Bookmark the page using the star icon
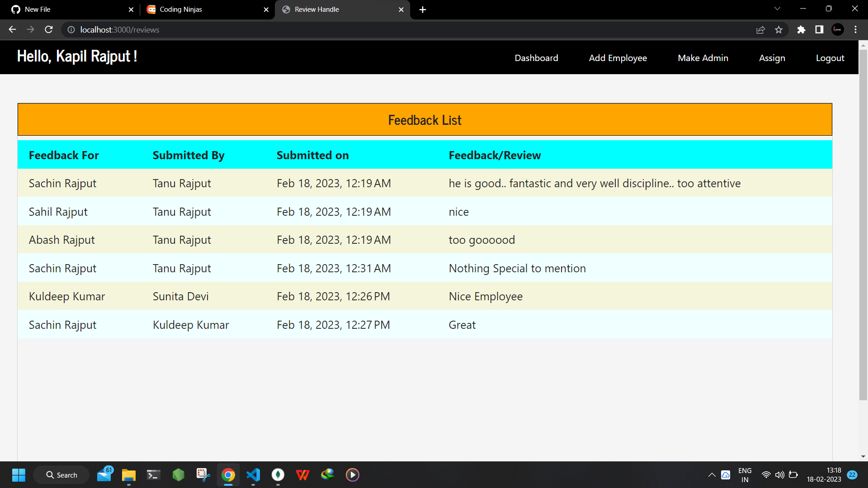 (778, 29)
